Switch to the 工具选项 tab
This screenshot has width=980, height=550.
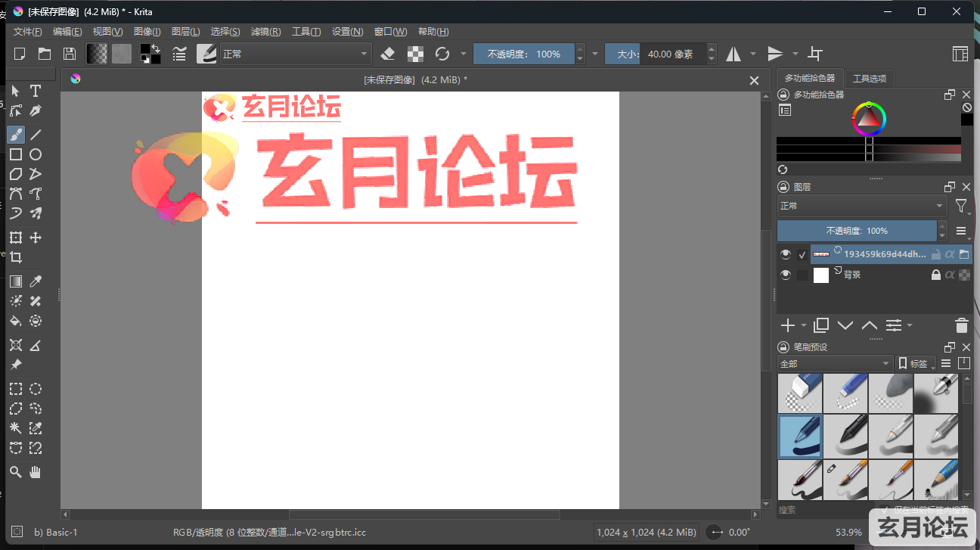click(870, 78)
